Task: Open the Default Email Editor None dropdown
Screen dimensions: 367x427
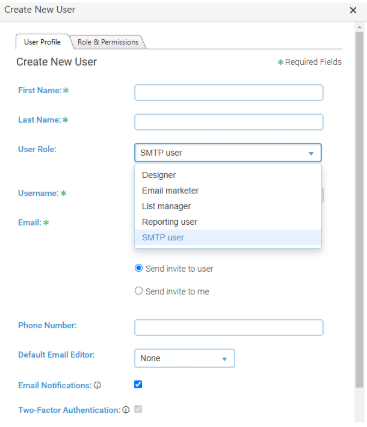Action: click(x=184, y=358)
